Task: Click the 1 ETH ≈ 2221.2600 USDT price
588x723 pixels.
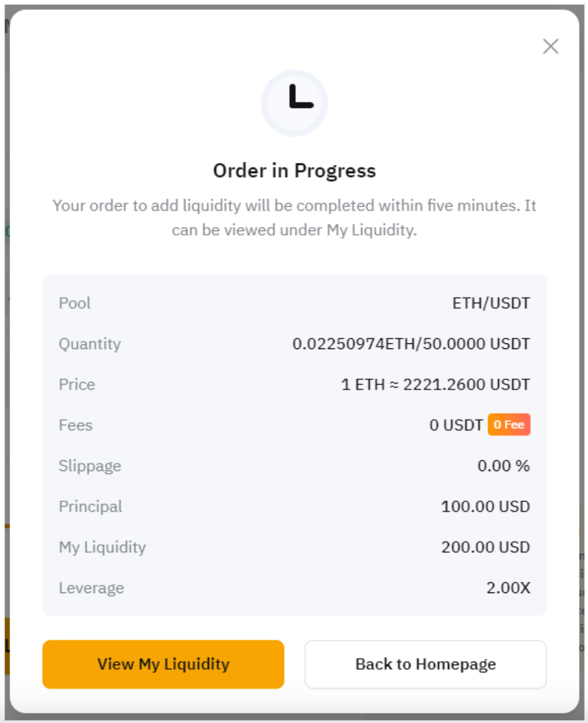Action: [x=435, y=385]
